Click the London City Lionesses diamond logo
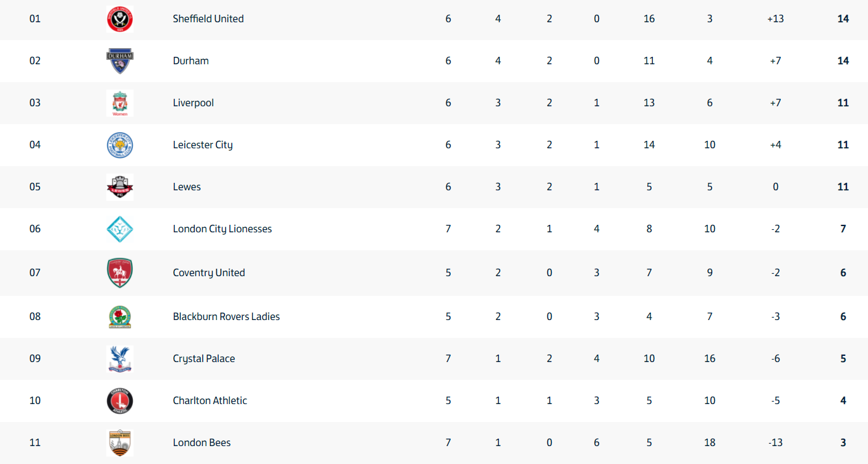The width and height of the screenshot is (868, 464). [x=119, y=229]
